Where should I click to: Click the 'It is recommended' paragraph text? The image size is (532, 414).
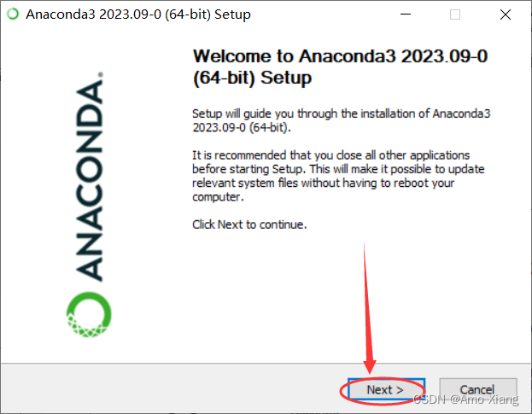click(338, 176)
